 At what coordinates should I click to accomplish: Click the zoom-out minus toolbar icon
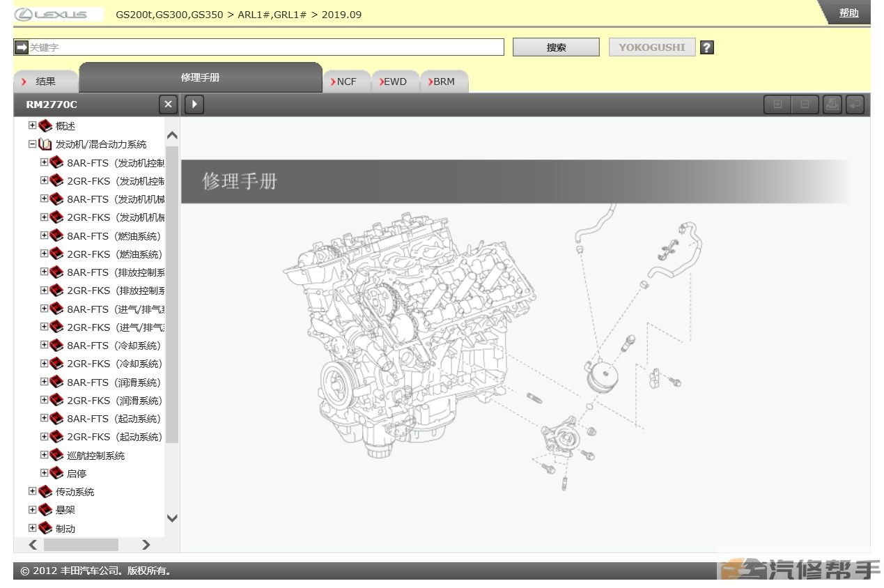(805, 105)
